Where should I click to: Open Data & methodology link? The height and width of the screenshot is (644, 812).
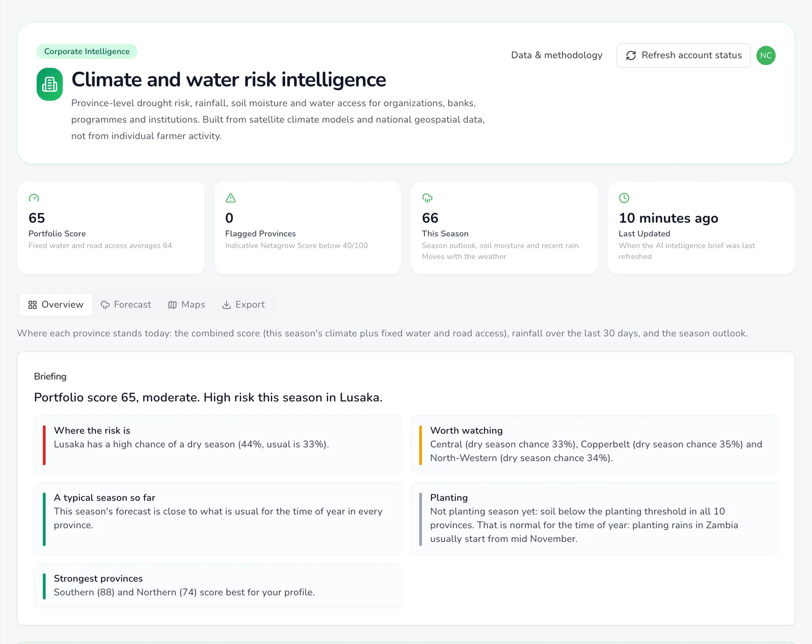click(x=557, y=55)
